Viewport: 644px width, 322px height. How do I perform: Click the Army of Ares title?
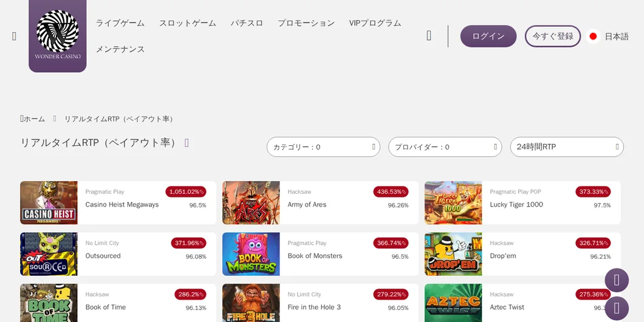[307, 205]
